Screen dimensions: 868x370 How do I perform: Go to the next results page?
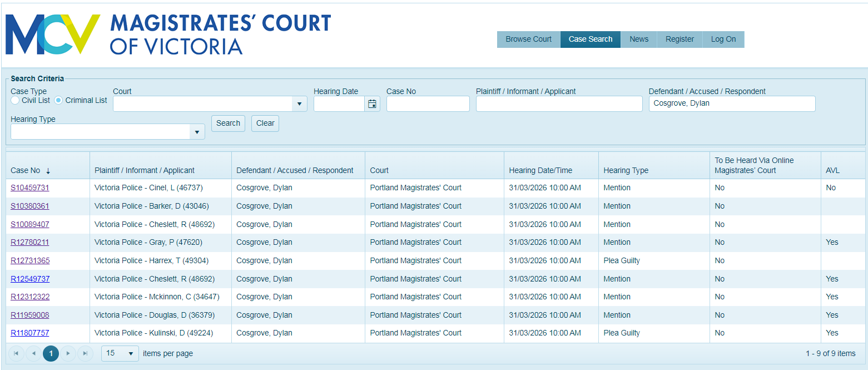pos(68,353)
